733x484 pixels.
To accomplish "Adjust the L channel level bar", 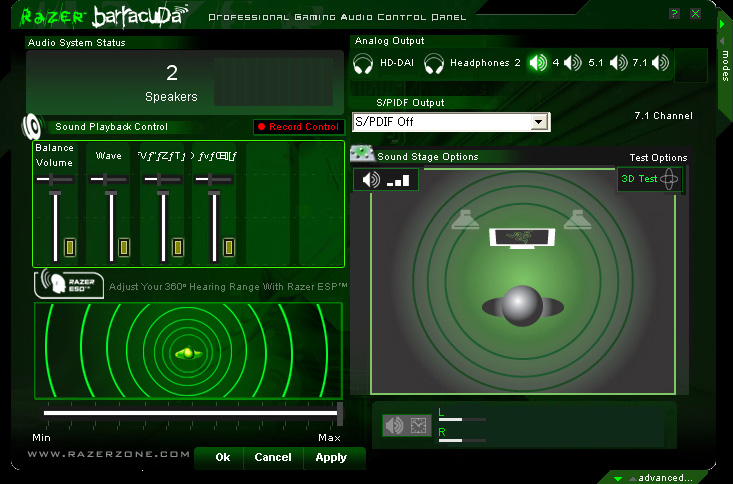I will pos(462,419).
